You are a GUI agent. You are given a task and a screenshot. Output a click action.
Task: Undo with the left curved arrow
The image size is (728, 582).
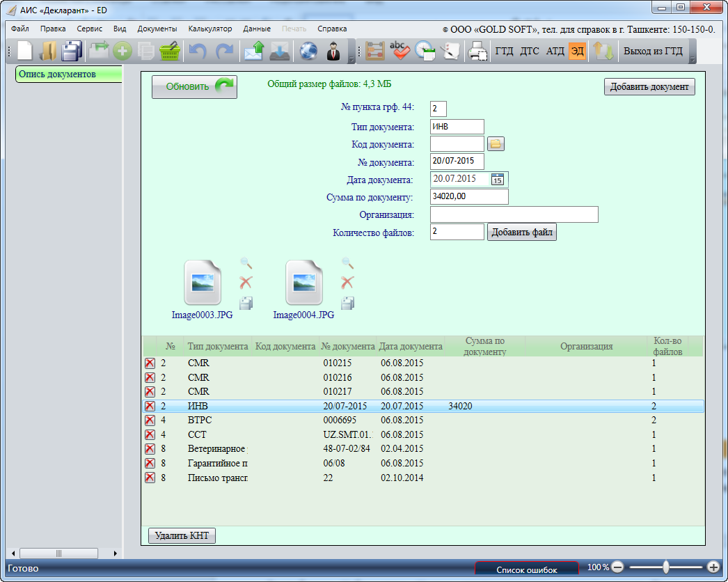tap(198, 51)
